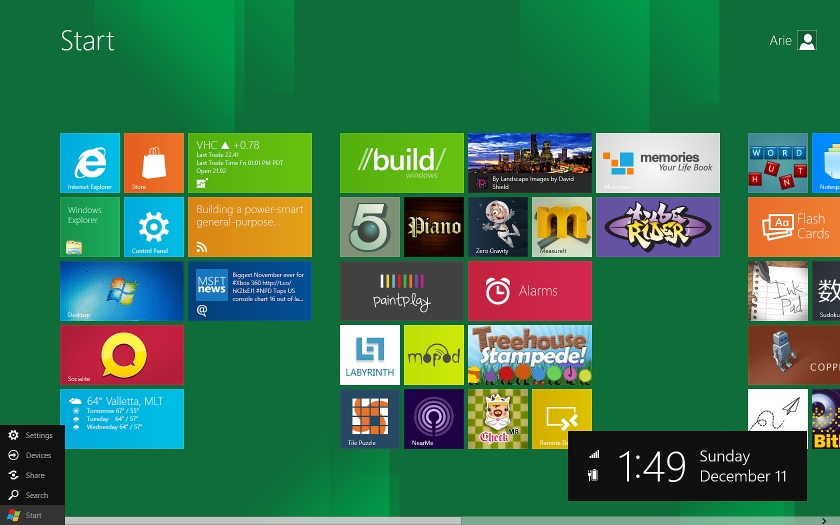Launch the Piano app tile
Screen dimensions: 840x525
click(x=434, y=227)
